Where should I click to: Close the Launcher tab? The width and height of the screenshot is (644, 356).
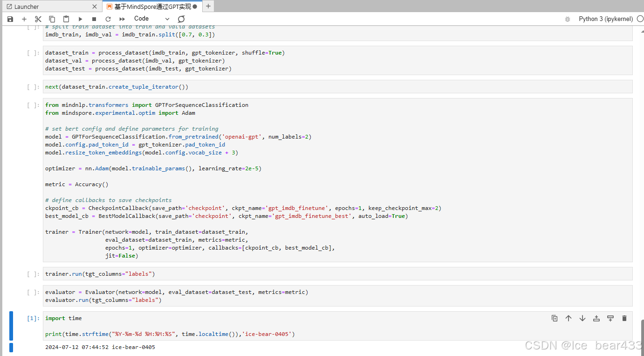[x=95, y=7]
